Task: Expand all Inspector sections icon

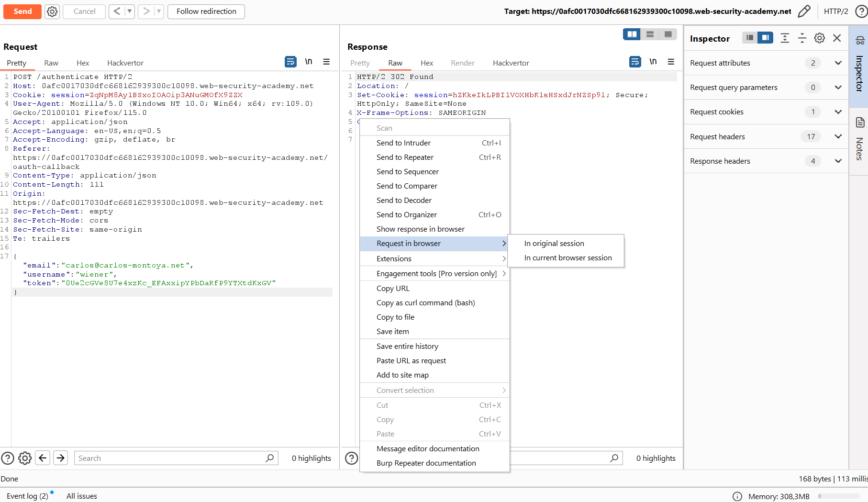Action: pos(785,38)
